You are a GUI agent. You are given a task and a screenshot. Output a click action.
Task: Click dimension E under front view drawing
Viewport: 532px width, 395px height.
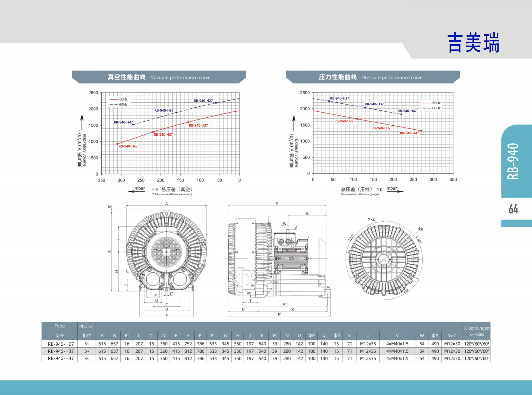[167, 314]
